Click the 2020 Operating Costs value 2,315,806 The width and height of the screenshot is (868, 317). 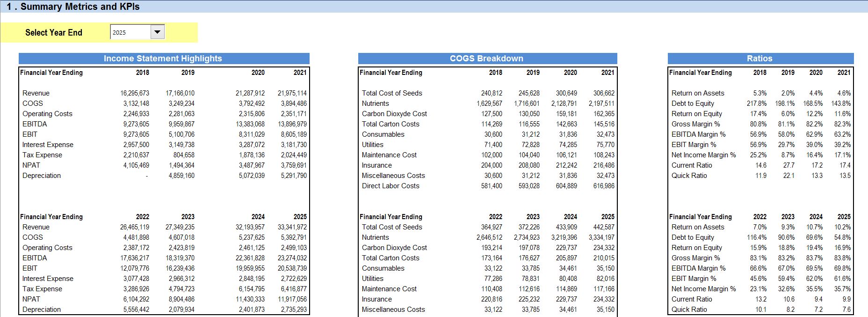point(252,114)
